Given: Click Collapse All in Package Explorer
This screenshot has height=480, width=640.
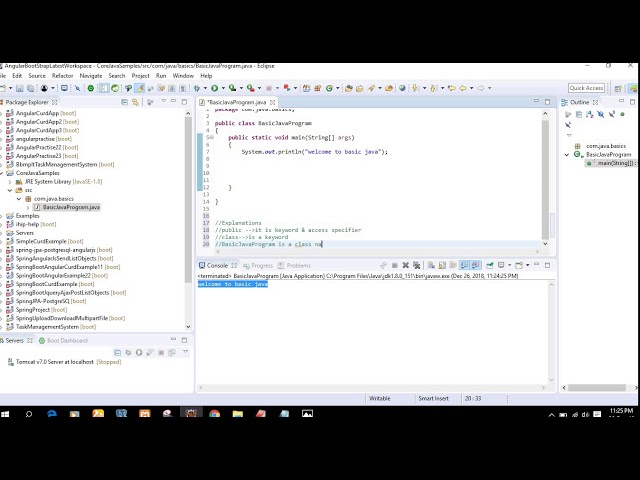Looking at the screenshot, I should pyautogui.click(x=124, y=102).
